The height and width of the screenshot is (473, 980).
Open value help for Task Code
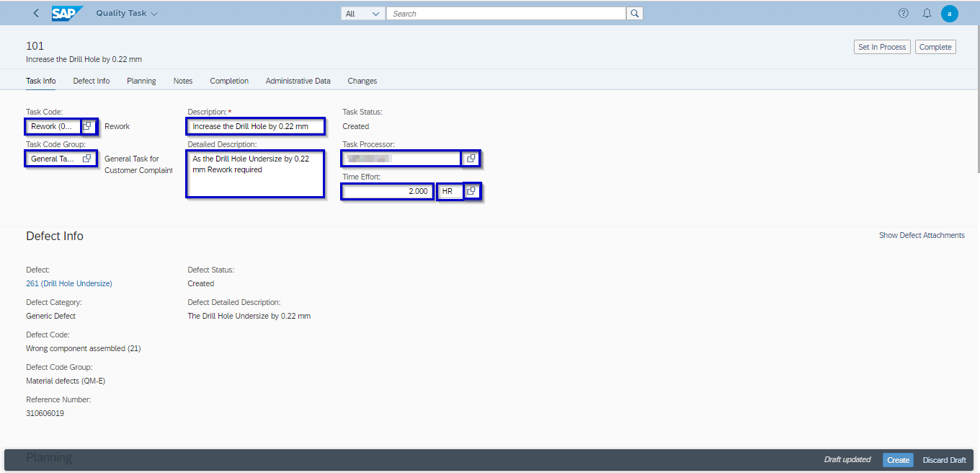click(x=87, y=126)
